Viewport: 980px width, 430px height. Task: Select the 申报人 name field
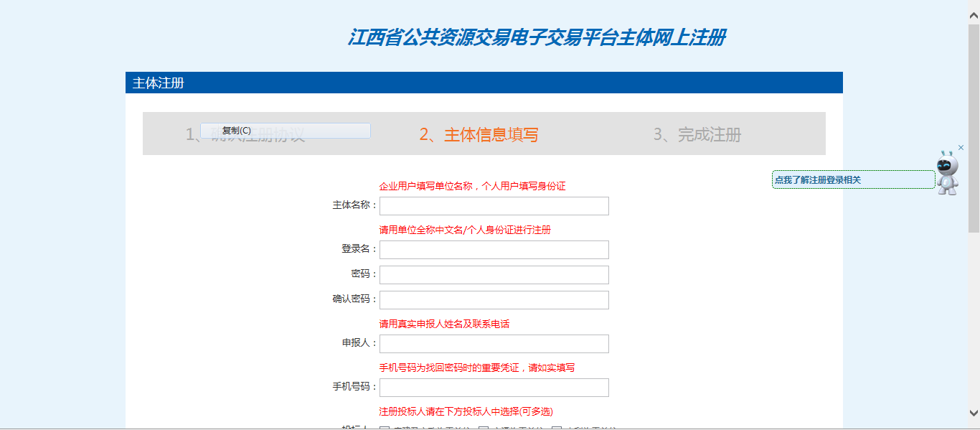pos(494,344)
